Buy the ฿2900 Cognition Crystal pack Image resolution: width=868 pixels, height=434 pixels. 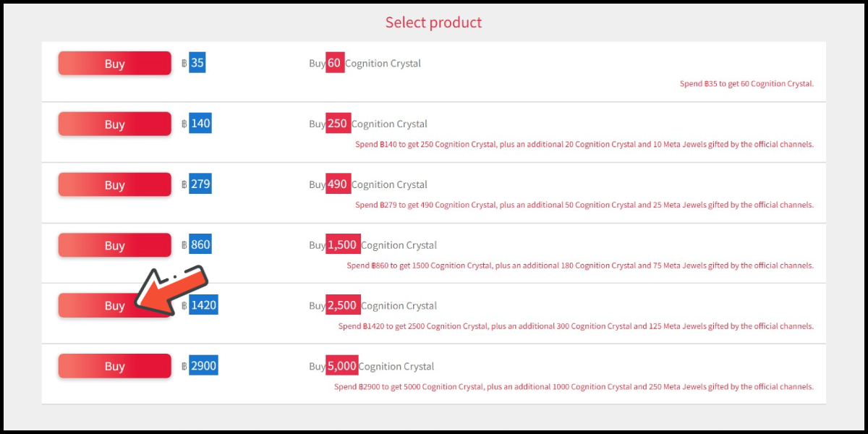(x=114, y=366)
